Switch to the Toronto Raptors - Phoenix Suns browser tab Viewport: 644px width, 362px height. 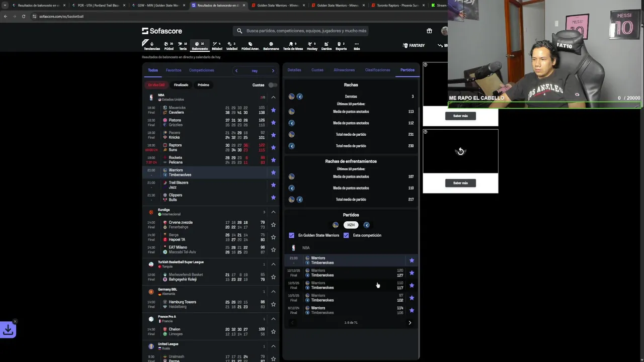click(x=397, y=5)
